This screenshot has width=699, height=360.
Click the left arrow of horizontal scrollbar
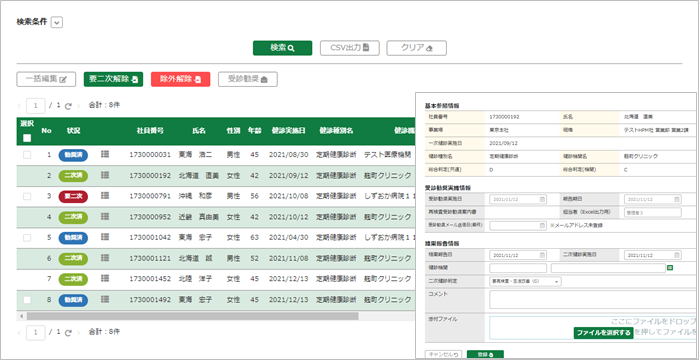tap(20, 316)
